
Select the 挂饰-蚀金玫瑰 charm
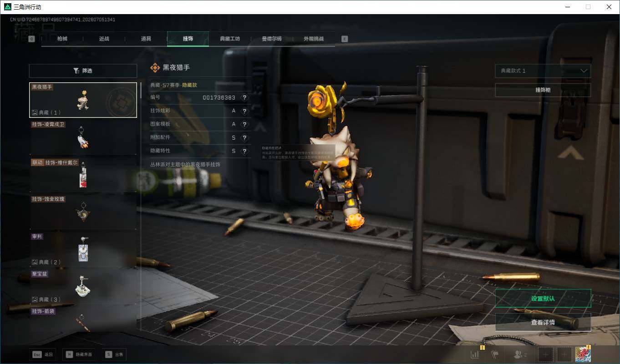[x=83, y=212]
